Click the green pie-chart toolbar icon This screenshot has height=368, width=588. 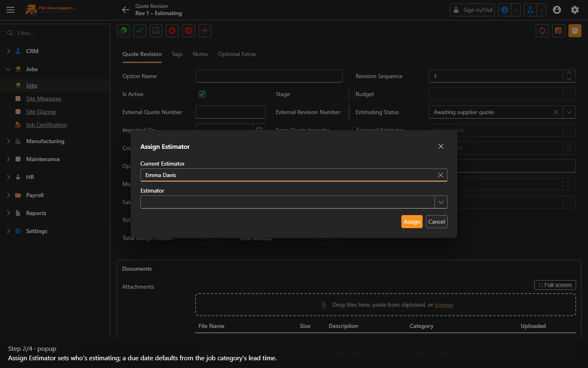coord(123,31)
